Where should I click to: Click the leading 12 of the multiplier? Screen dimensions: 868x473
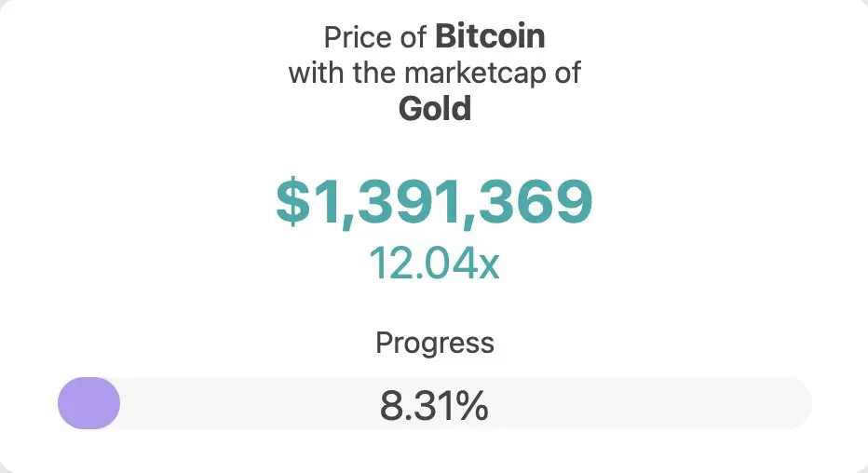[x=390, y=263]
